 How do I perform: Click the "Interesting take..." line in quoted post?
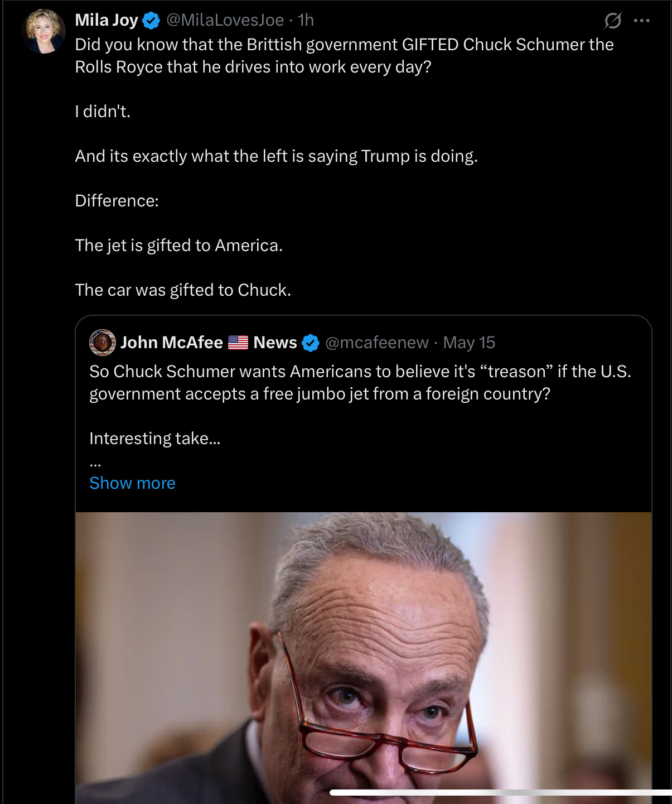coord(155,439)
